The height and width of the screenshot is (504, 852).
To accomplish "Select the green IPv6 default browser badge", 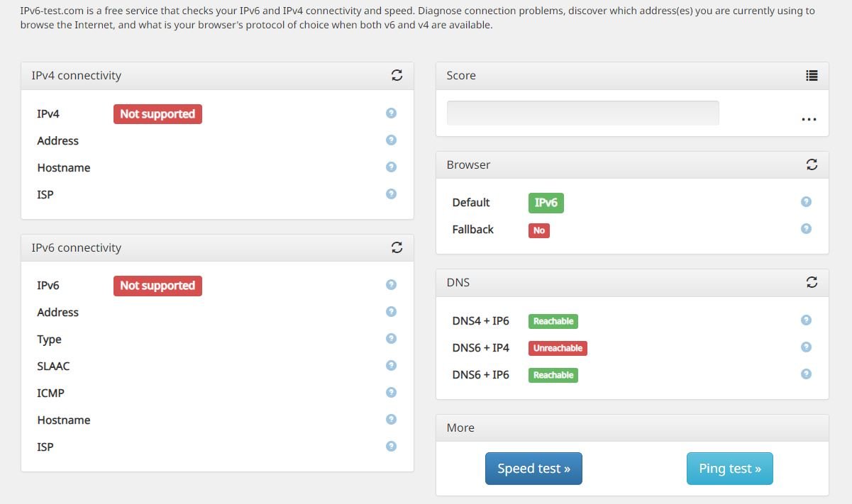I will coord(546,203).
